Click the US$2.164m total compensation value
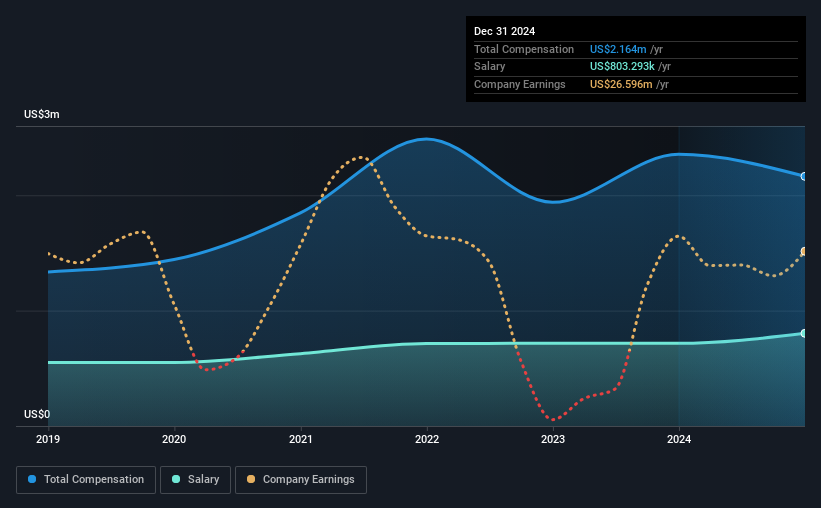 click(x=618, y=49)
